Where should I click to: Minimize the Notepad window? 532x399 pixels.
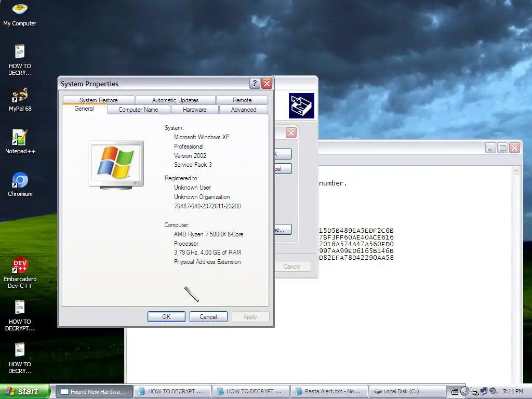pyautogui.click(x=490, y=148)
